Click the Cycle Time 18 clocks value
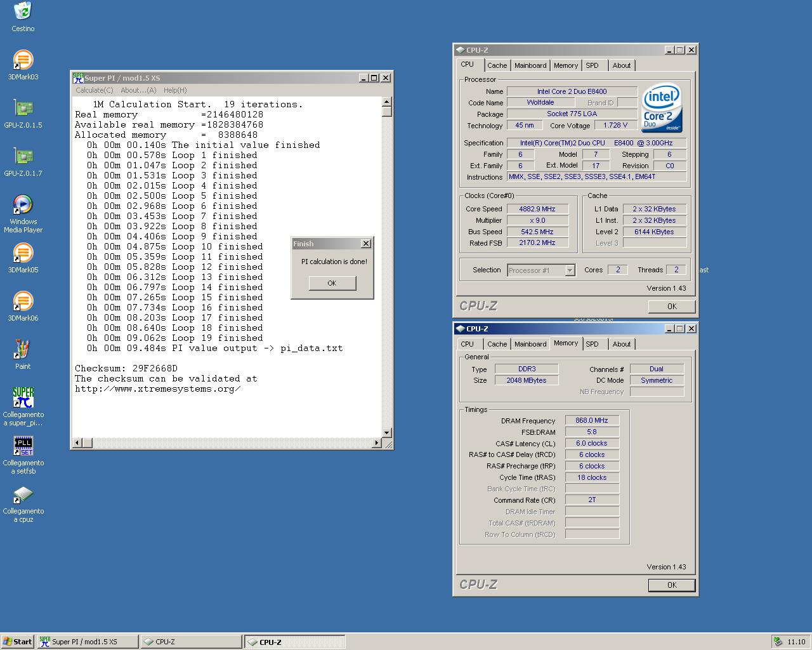The width and height of the screenshot is (812, 650). coord(592,478)
